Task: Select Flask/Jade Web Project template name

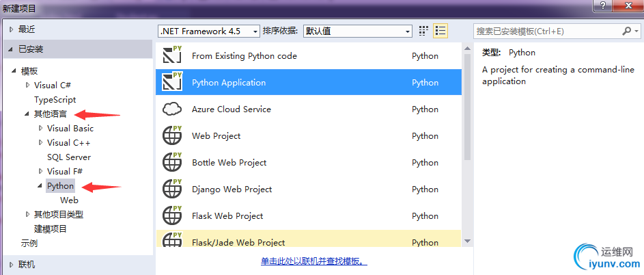Action: 238,243
